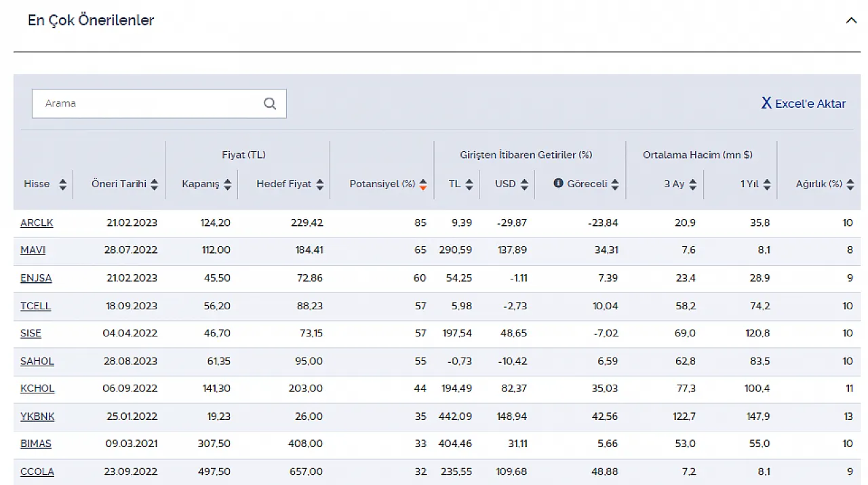Click ENJSA date 21.02.2023
Screen dimensions: 868x485
[132, 277]
